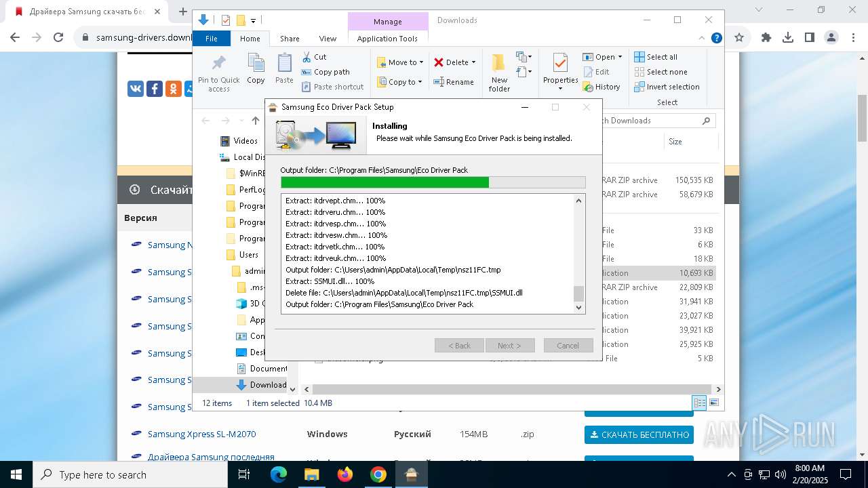
Task: Click Windows Start button
Action: pos(16,474)
